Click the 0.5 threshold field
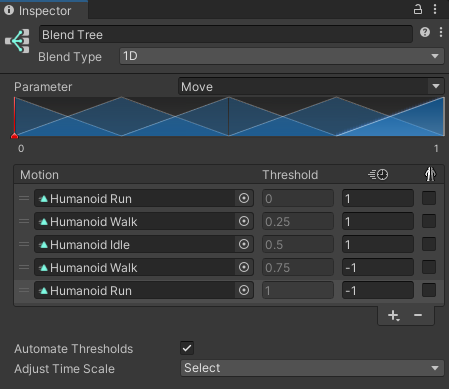 pyautogui.click(x=298, y=244)
